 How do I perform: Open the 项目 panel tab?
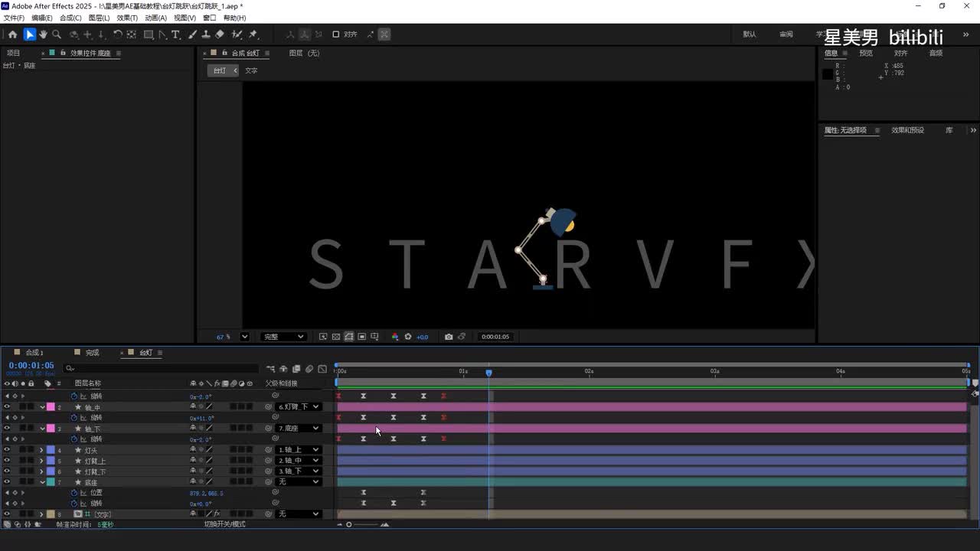coord(14,54)
